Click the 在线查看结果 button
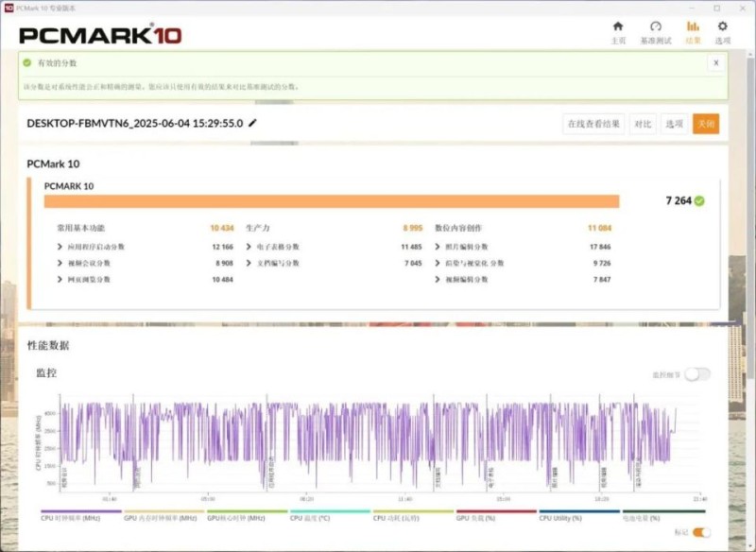The image size is (756, 552). 593,124
